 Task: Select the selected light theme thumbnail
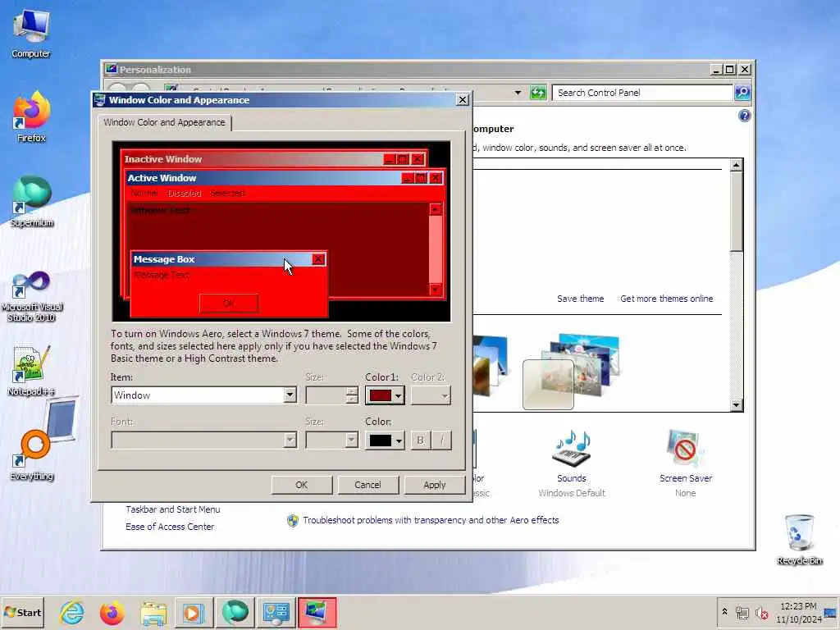(548, 384)
